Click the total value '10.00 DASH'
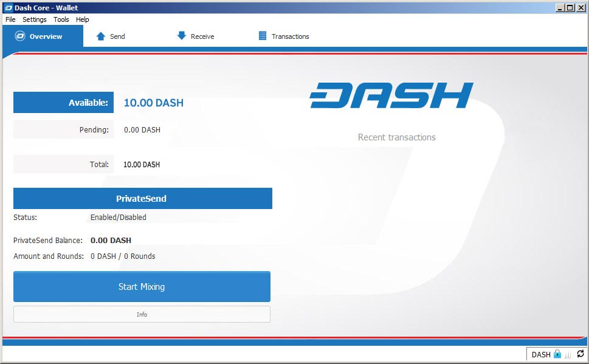This screenshot has height=364, width=589. pos(142,165)
